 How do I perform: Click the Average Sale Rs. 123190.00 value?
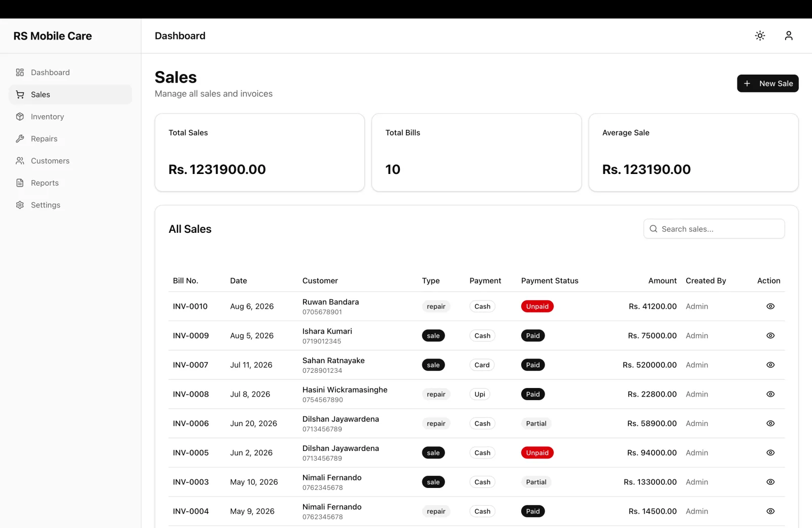[x=647, y=169]
